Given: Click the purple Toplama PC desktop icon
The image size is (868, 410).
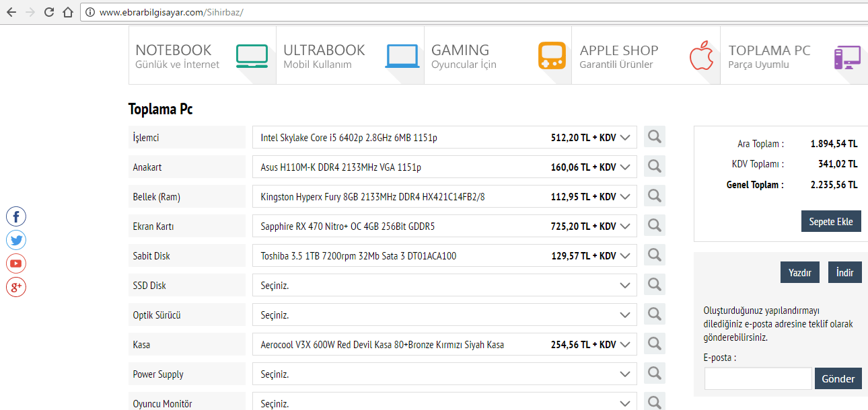Looking at the screenshot, I should pos(847,58).
